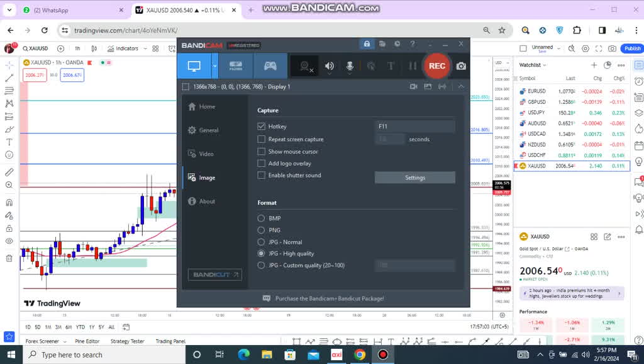644x364 pixels.
Task: Open 1h timeframe interval selector
Action: [77, 48]
